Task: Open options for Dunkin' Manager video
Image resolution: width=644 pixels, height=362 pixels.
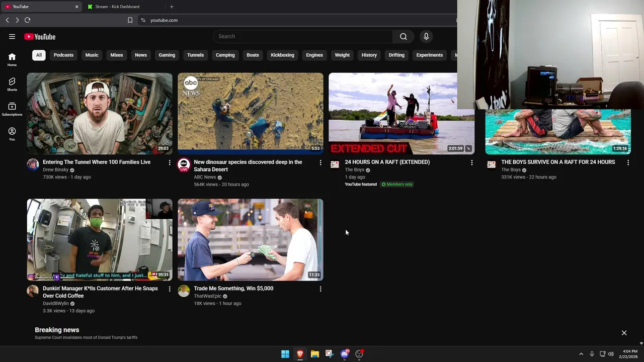Action: 170,289
